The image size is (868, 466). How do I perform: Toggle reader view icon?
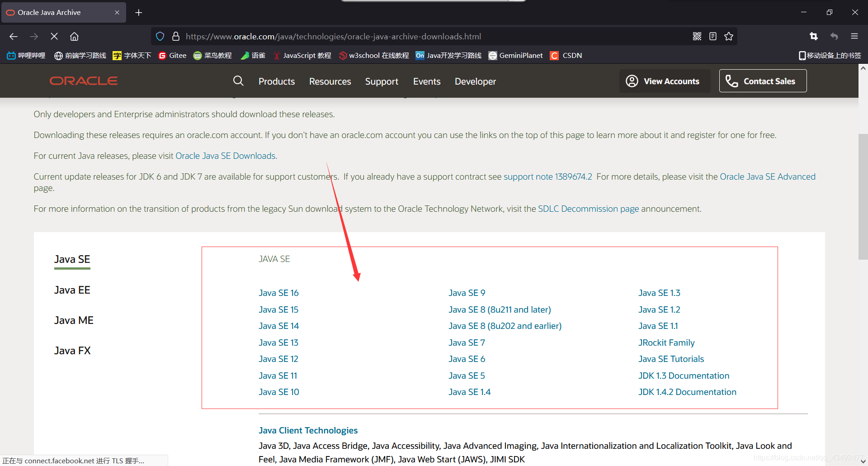(713, 36)
